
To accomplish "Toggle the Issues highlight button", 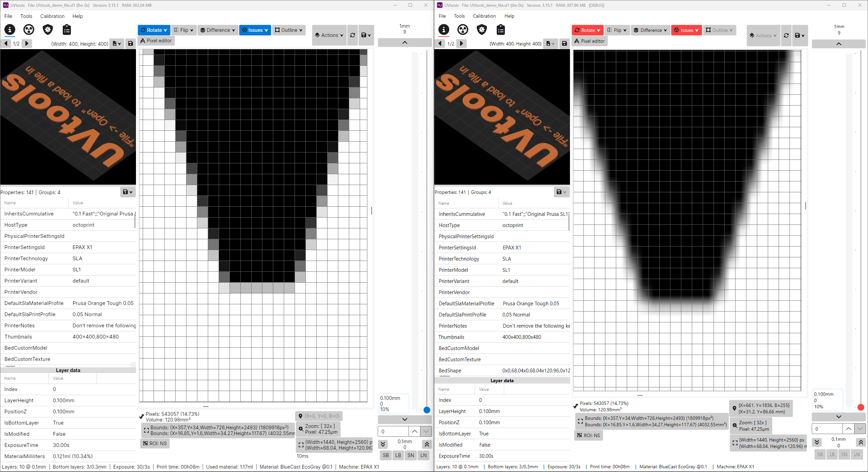I will (x=255, y=30).
